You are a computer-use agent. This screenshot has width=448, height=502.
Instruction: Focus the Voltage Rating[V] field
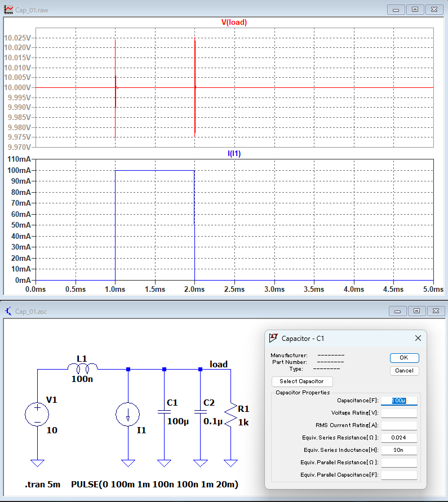399,413
